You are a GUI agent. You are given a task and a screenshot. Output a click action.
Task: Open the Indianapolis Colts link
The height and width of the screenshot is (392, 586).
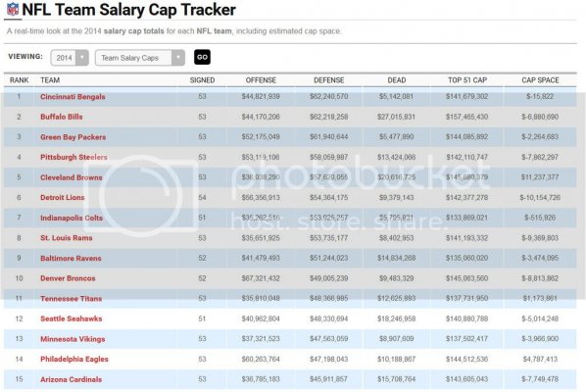coord(72,218)
